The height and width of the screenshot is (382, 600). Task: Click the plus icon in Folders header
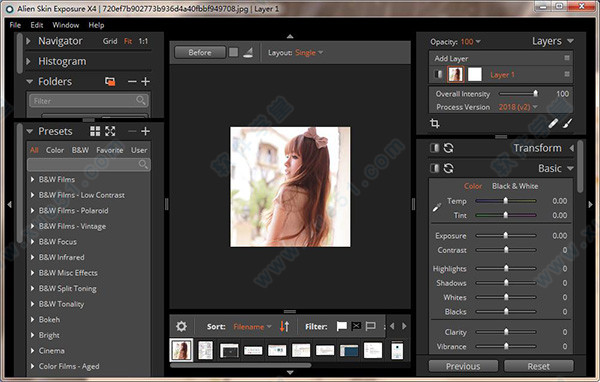click(145, 82)
